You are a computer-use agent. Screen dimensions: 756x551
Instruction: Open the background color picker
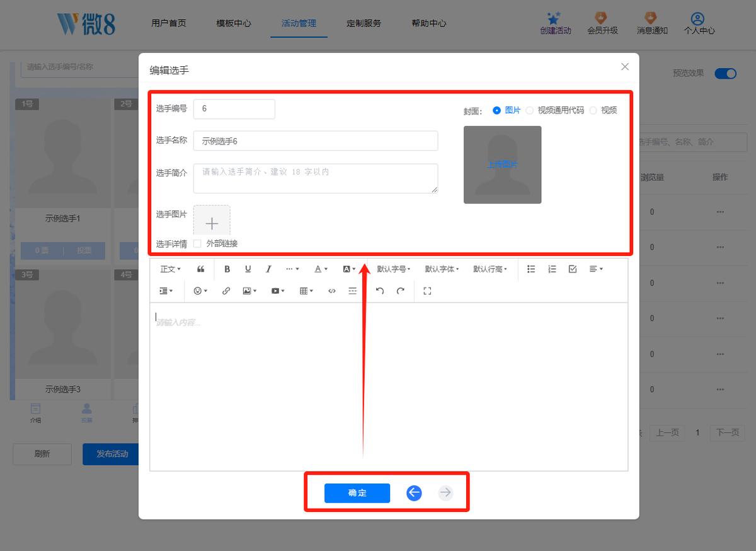(x=349, y=269)
